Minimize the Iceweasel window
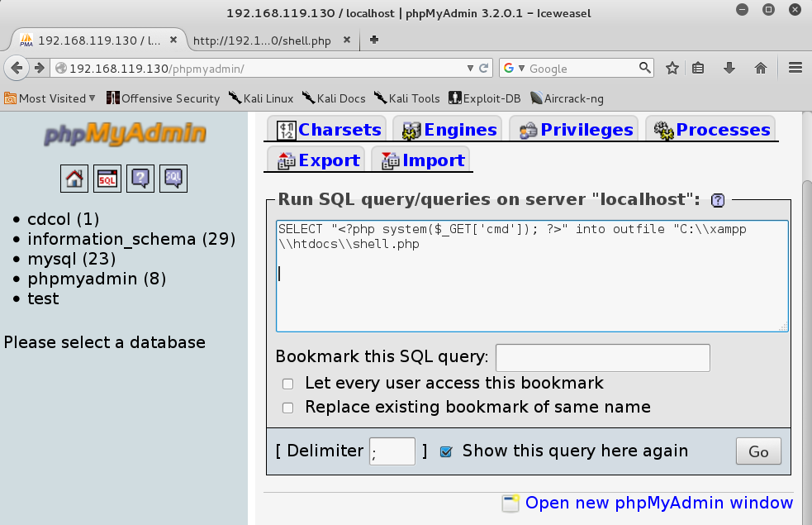Screen dimensions: 812x525 [742, 10]
